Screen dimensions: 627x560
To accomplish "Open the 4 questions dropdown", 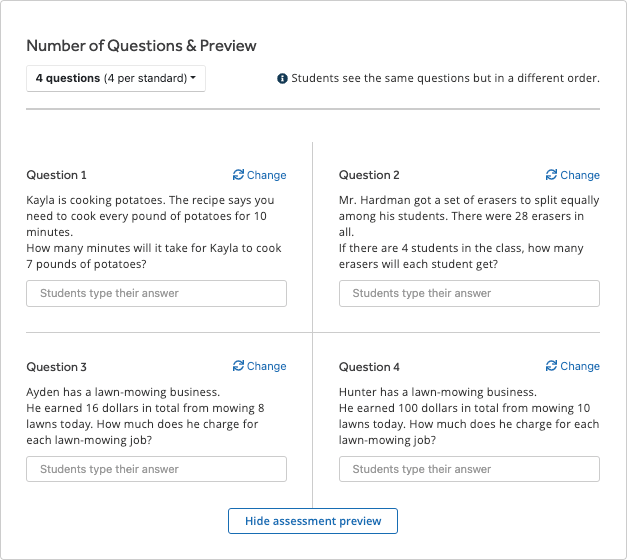I will click(x=116, y=78).
